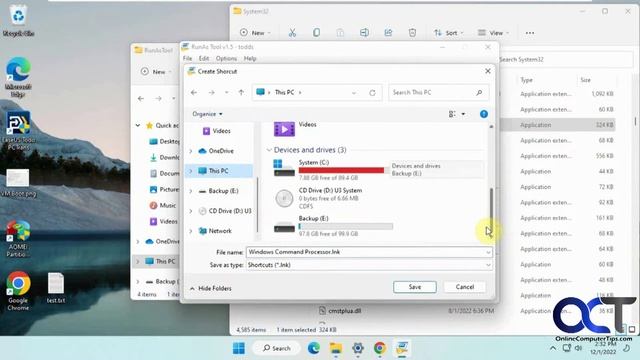Open View dropdown in System32 window
This screenshot has width=640, height=360.
click(493, 33)
